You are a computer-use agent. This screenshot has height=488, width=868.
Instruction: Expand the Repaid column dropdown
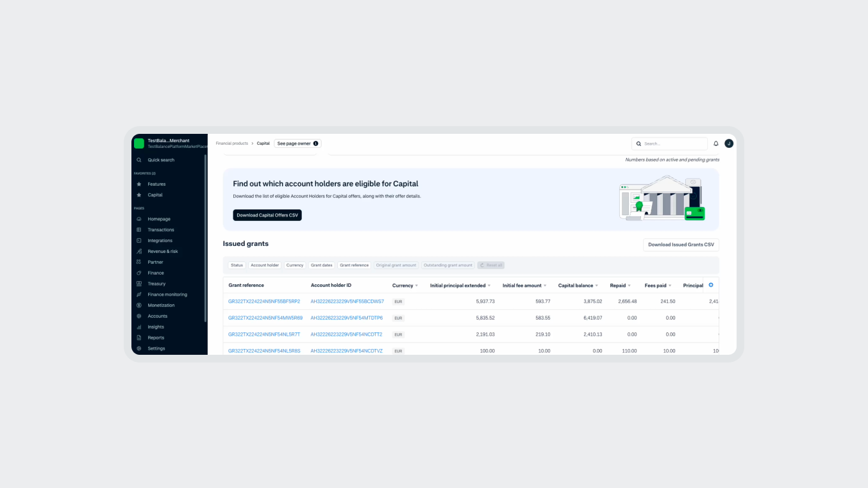(x=629, y=285)
